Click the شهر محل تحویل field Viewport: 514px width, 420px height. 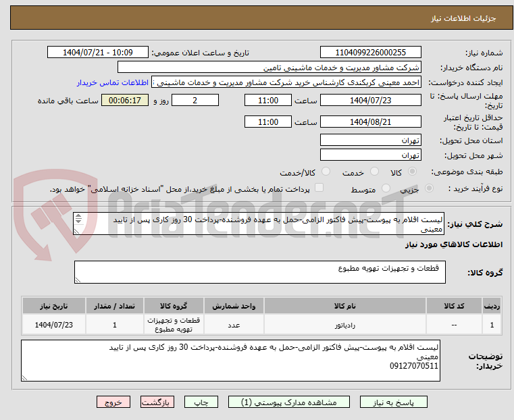[x=370, y=155]
